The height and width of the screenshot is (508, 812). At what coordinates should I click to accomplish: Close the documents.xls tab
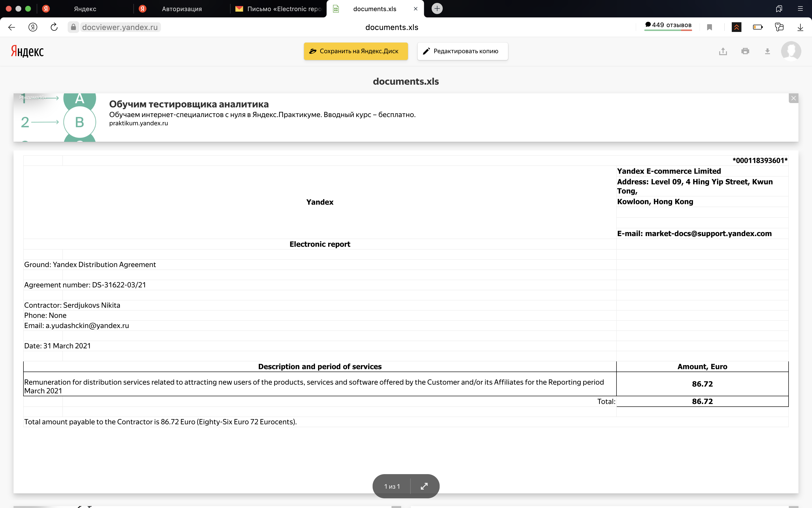(415, 9)
